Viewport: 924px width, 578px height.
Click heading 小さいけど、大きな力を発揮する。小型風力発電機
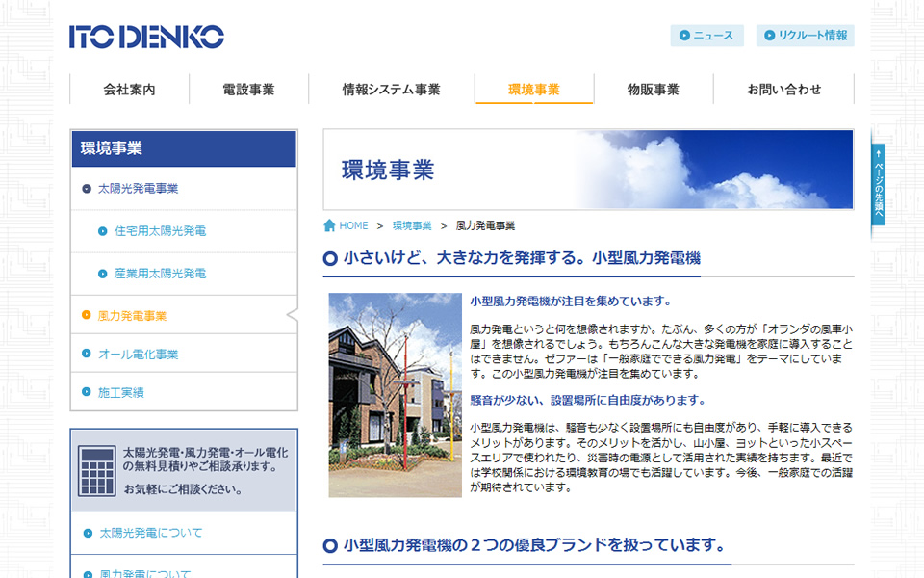click(x=522, y=258)
